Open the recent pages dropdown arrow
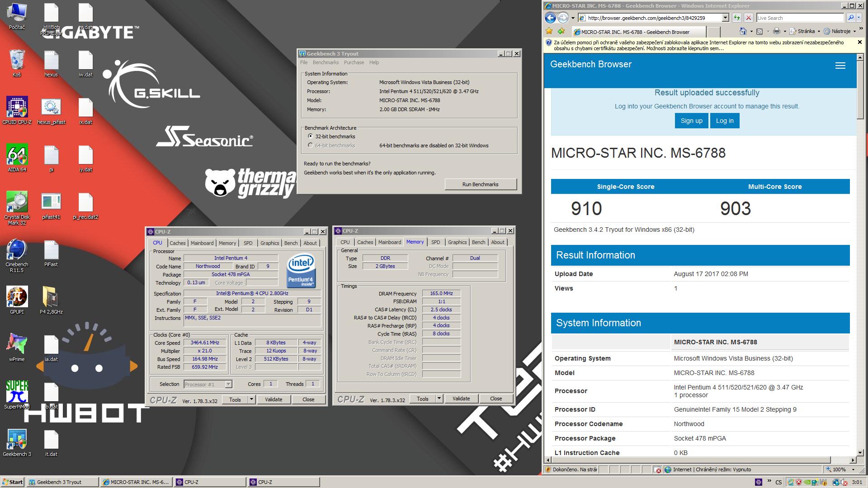This screenshot has width=868, height=488. pyautogui.click(x=573, y=18)
